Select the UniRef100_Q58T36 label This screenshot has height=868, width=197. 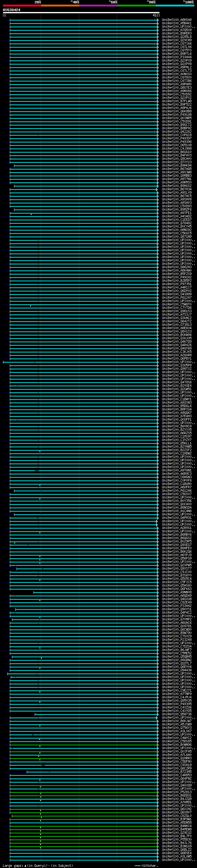tap(177, 714)
